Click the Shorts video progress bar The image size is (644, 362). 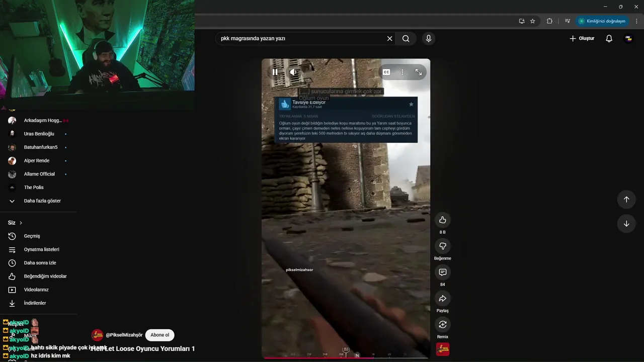click(x=346, y=358)
